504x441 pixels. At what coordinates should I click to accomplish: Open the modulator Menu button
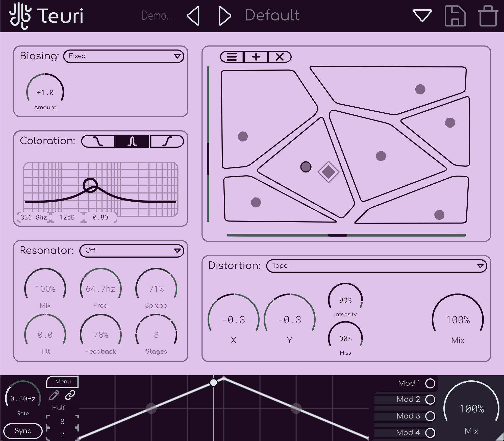point(63,382)
